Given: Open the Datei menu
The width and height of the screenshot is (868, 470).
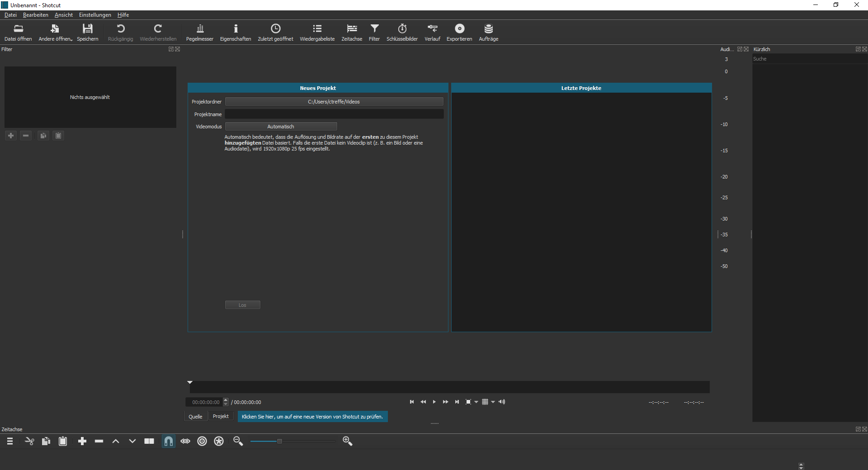Looking at the screenshot, I should click(10, 15).
